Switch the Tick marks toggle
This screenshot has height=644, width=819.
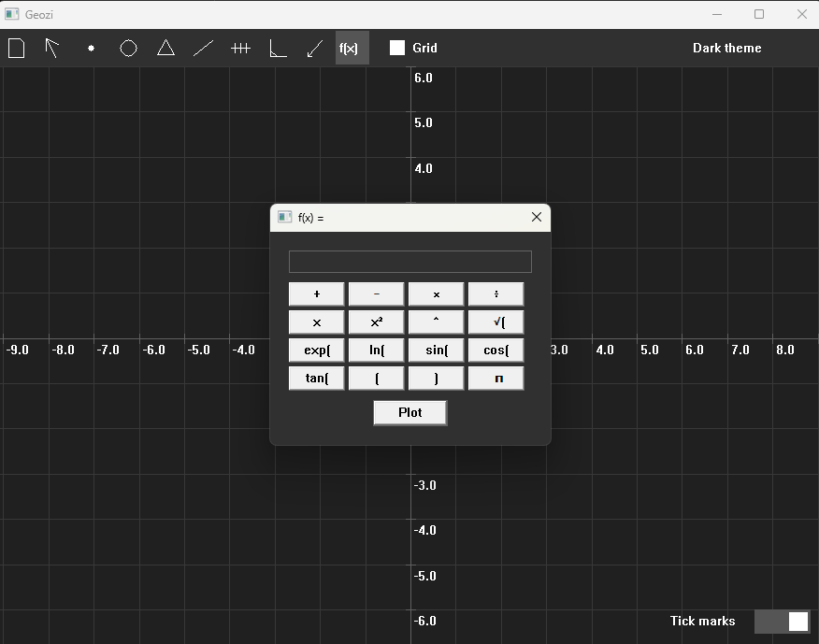coord(783,622)
